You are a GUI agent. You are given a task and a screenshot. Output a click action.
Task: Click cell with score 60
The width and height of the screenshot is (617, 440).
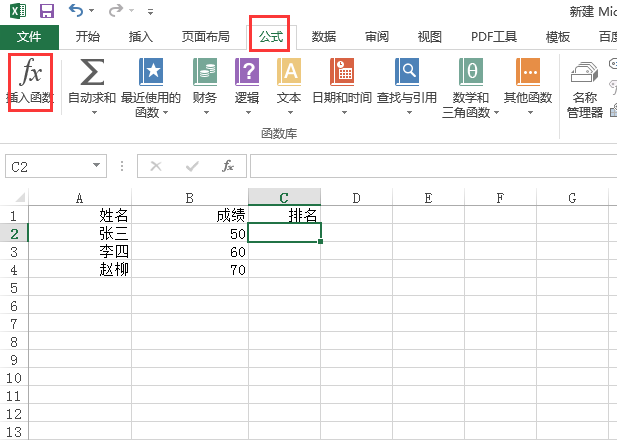tap(190, 251)
